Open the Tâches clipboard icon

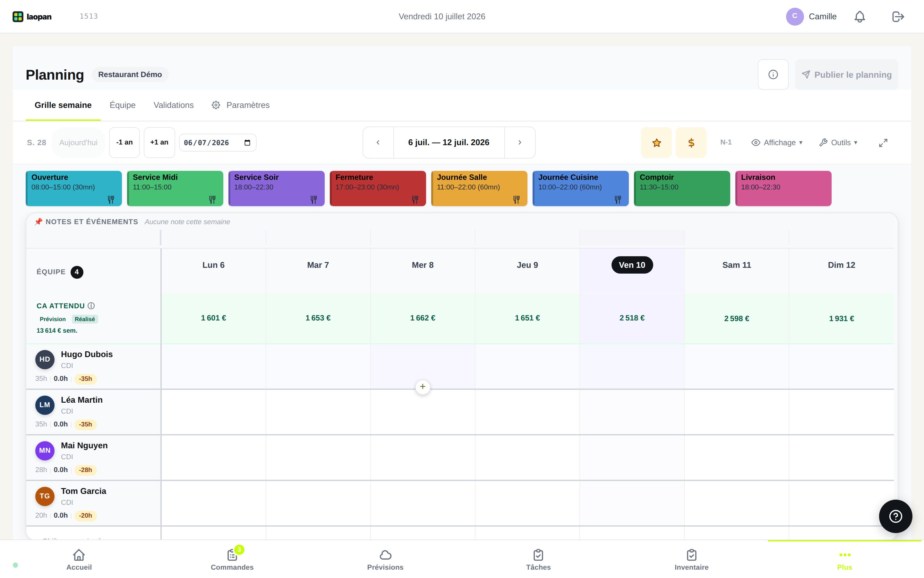pos(538,555)
